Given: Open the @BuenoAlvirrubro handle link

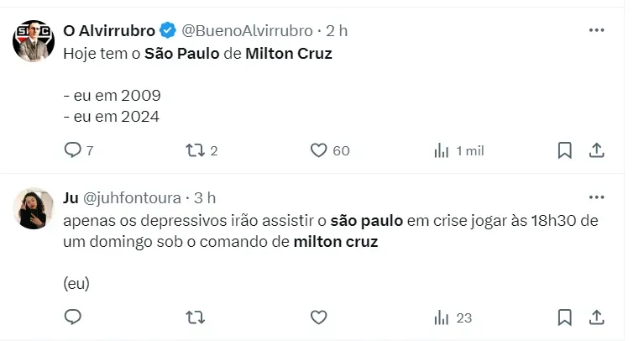Looking at the screenshot, I should 247,30.
